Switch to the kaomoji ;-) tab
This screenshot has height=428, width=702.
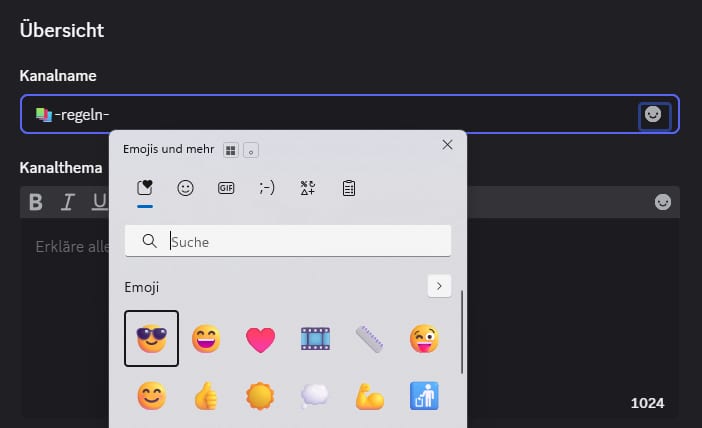(x=267, y=188)
